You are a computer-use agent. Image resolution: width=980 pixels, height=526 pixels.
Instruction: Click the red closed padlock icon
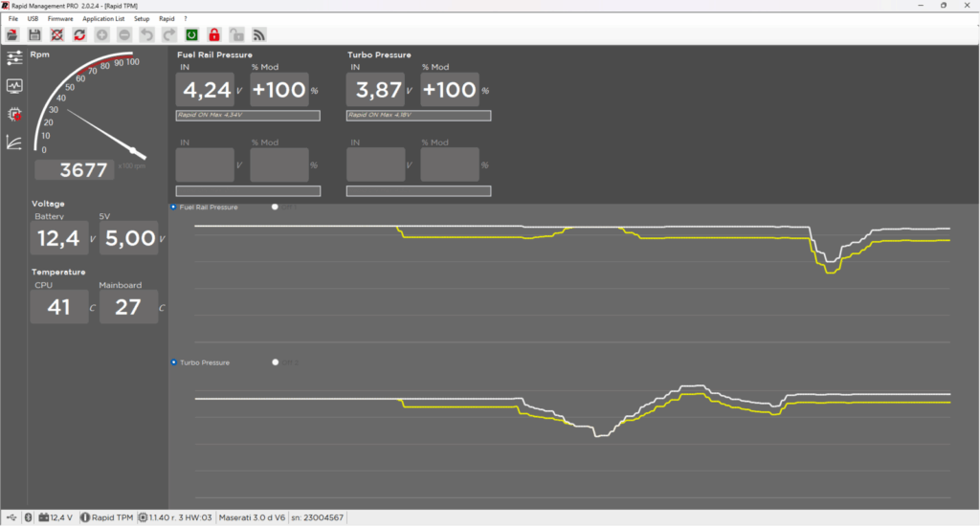tap(214, 34)
